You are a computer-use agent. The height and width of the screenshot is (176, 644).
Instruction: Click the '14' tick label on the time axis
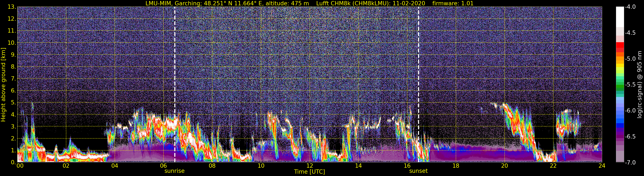(x=358, y=166)
